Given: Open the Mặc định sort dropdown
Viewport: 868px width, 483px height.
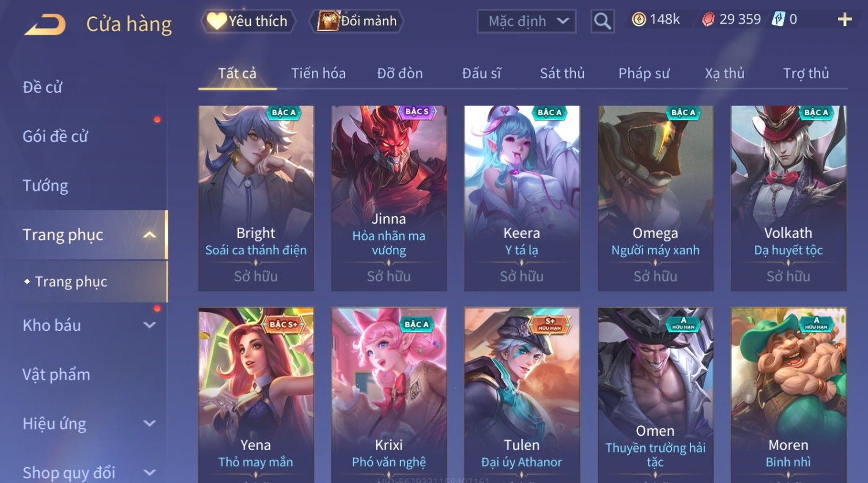Looking at the screenshot, I should 526,21.
